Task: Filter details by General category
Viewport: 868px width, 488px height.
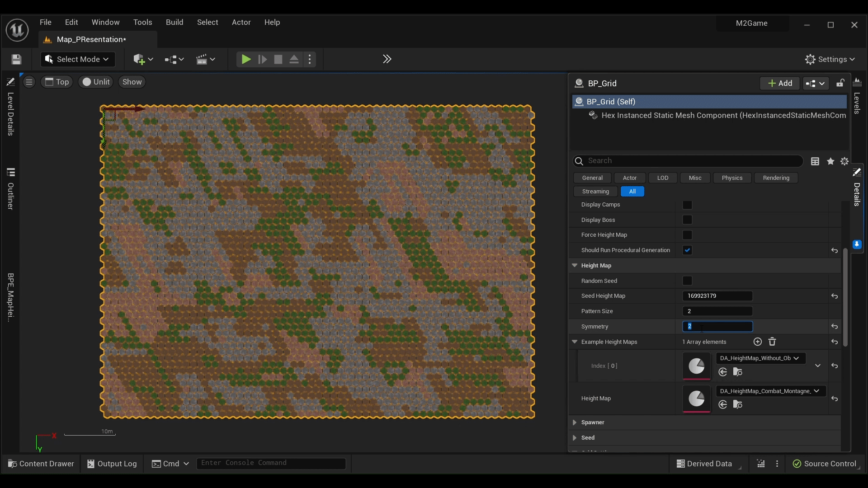Action: pyautogui.click(x=592, y=178)
